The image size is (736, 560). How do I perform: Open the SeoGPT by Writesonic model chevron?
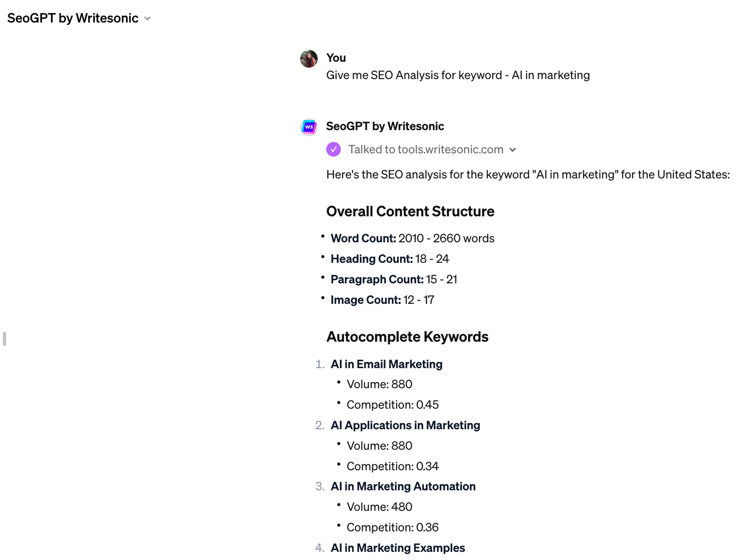click(148, 18)
